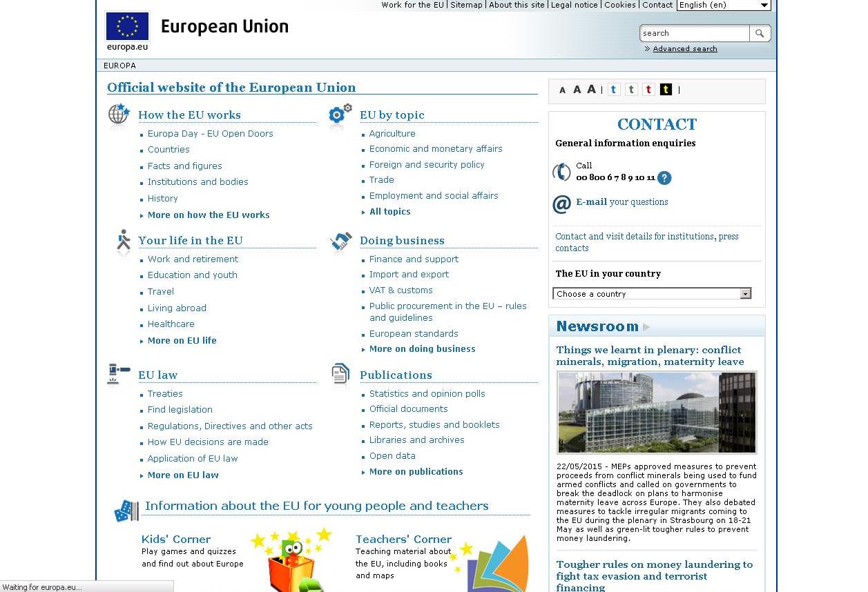Click the gears icon beside EU by topic
The image size is (868, 592).
tap(340, 115)
